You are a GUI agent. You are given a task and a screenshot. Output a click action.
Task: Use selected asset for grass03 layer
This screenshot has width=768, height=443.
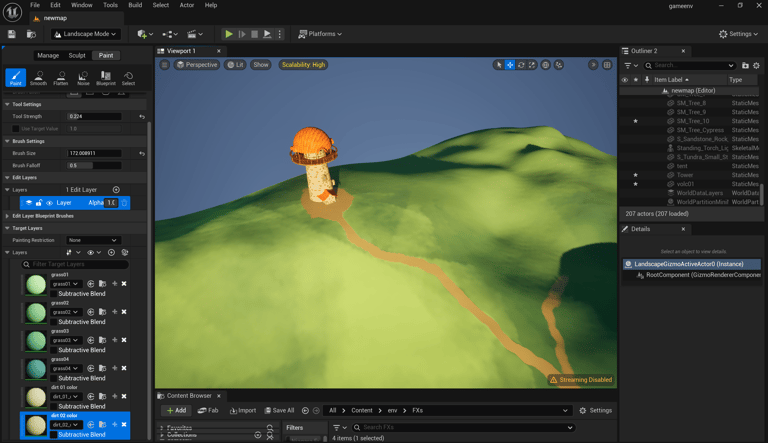coord(91,340)
